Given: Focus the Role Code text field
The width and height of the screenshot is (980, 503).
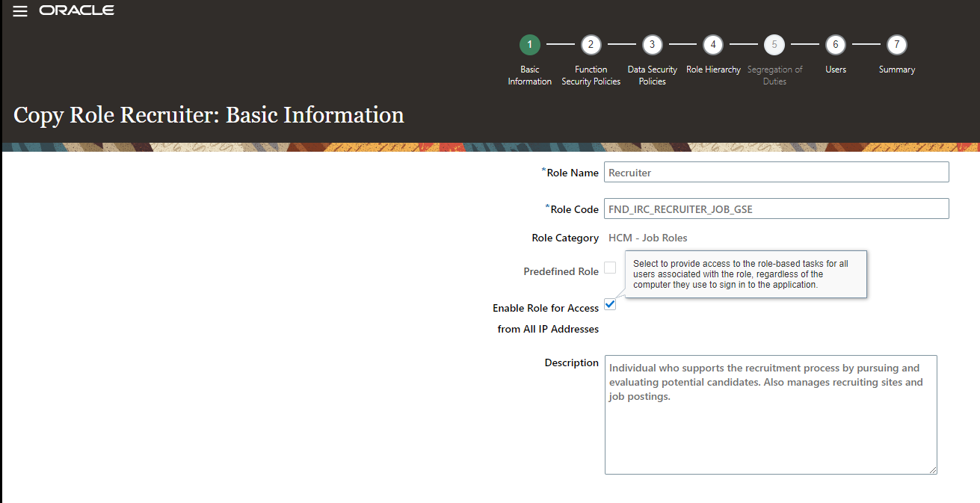Looking at the screenshot, I should pos(775,209).
